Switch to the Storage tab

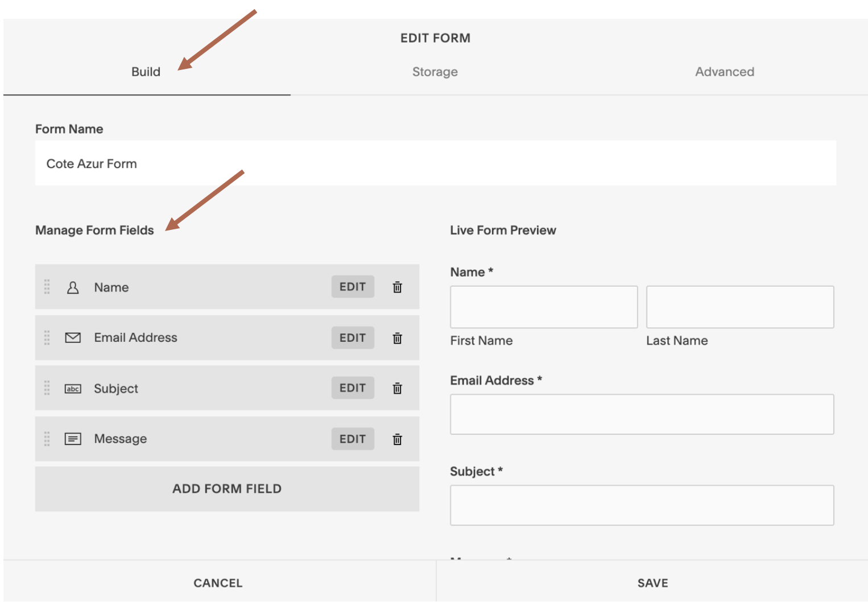point(435,71)
